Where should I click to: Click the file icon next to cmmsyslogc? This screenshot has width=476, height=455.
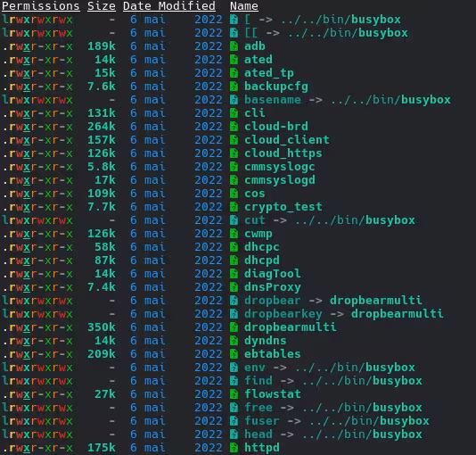[234, 167]
